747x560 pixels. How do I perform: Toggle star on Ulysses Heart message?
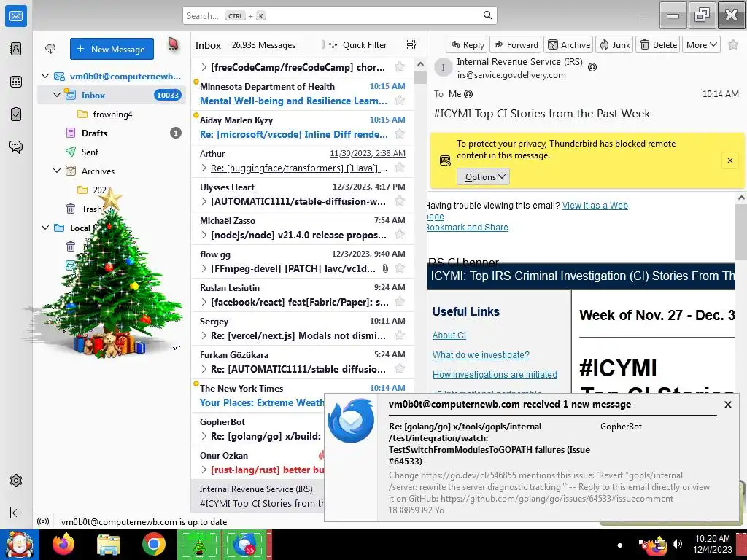tap(400, 201)
